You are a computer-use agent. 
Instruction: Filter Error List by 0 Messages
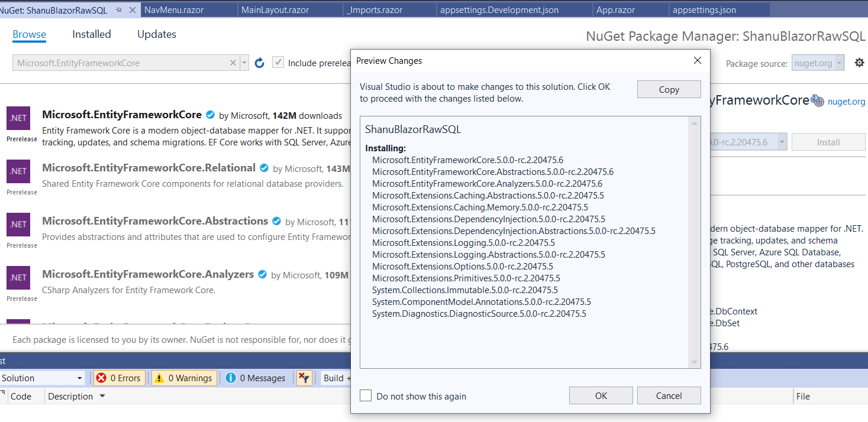point(256,378)
